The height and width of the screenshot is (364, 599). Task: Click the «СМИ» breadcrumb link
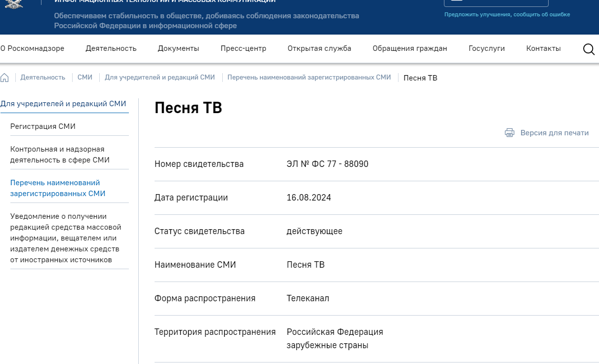pos(85,78)
